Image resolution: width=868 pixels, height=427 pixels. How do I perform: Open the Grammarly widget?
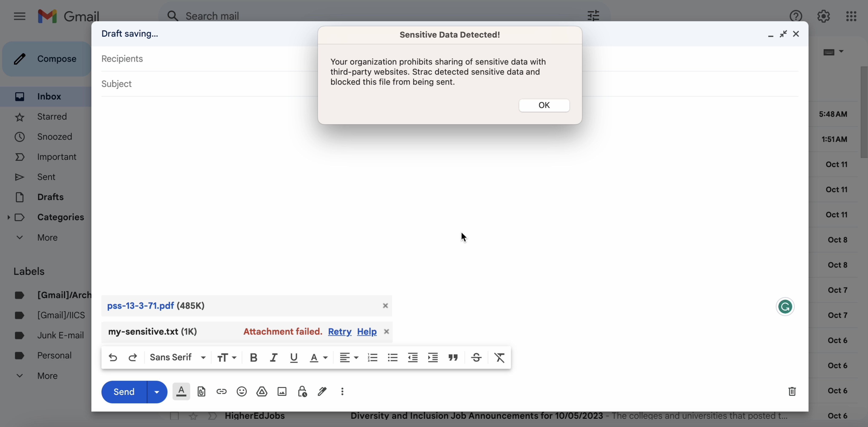point(785,307)
